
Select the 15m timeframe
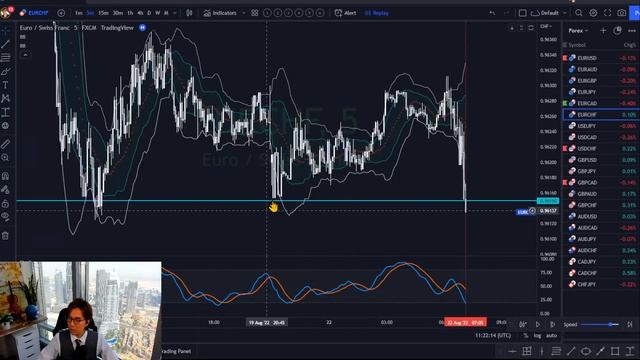tap(103, 13)
